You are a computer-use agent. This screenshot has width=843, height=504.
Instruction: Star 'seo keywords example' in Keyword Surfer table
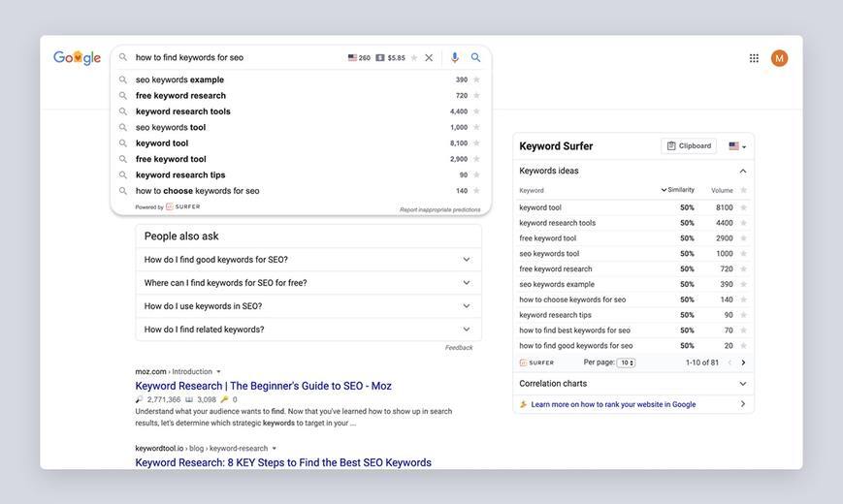coord(743,284)
